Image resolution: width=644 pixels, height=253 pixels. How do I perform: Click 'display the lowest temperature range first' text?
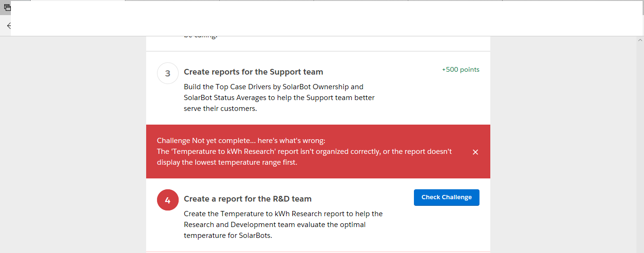[227, 162]
